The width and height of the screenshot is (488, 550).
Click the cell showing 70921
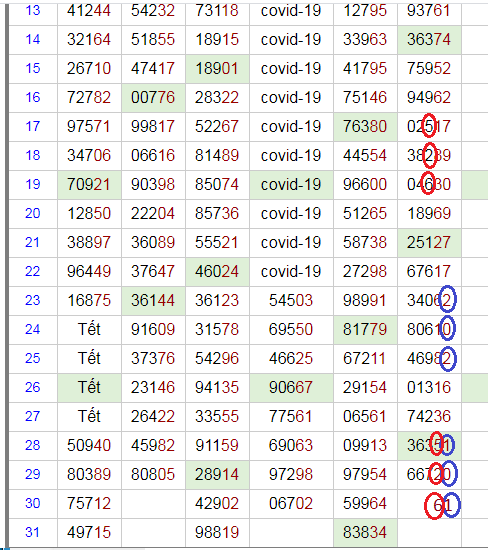89,185
